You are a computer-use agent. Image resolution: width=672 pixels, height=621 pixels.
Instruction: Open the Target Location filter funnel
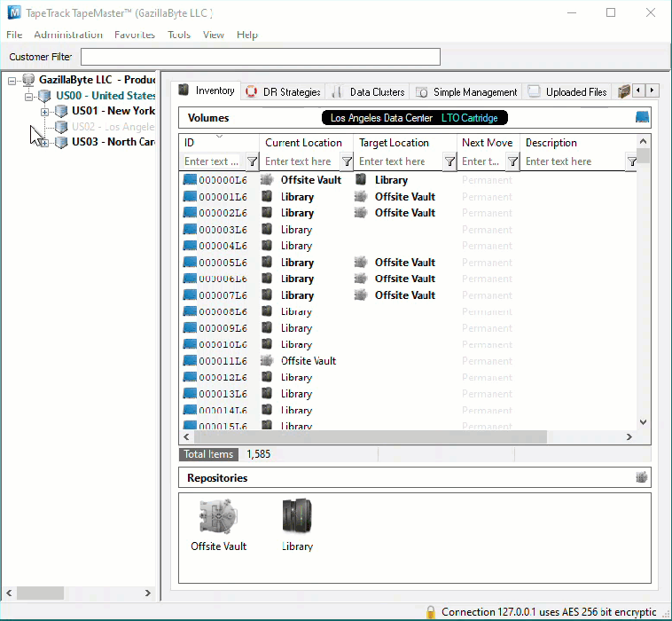click(x=449, y=161)
